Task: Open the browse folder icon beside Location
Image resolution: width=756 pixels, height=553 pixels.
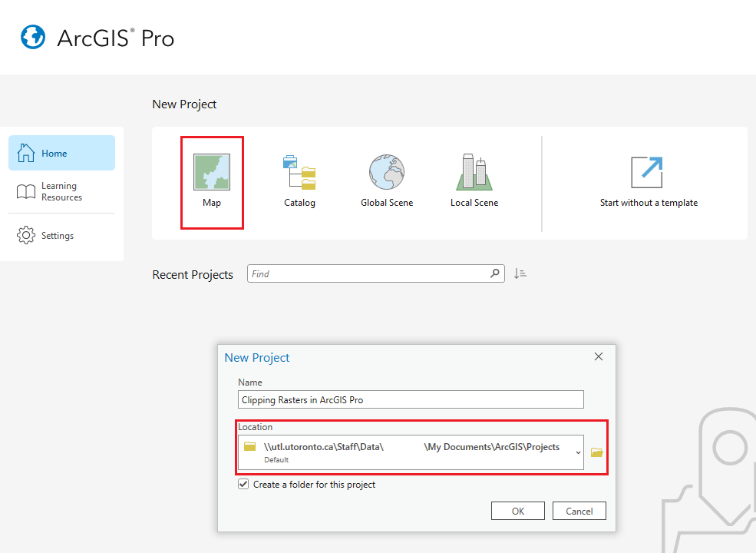Action: [x=597, y=452]
